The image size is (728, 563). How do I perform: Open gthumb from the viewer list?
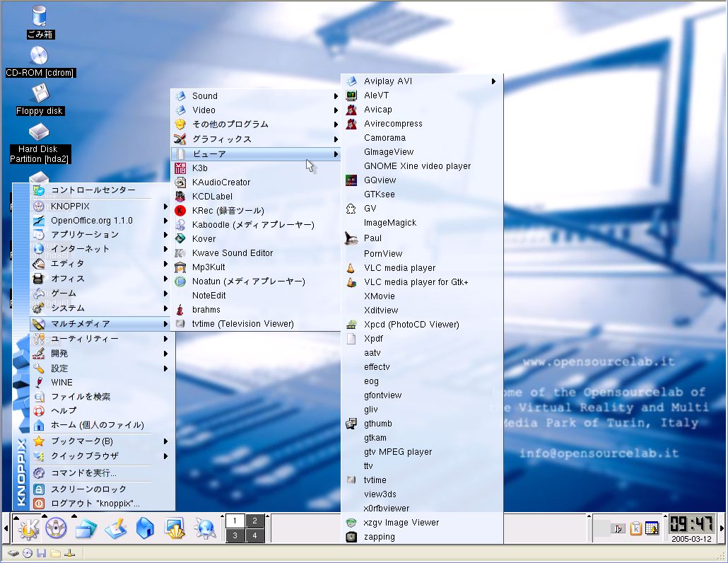coord(422,424)
